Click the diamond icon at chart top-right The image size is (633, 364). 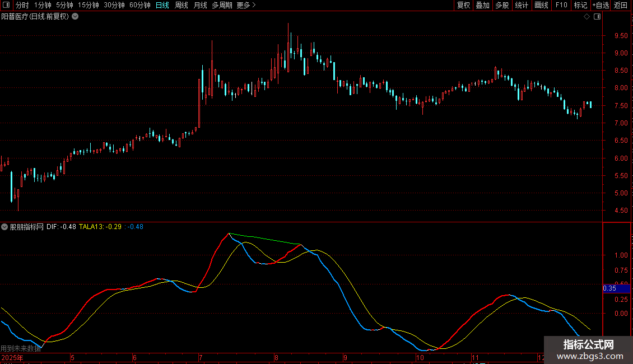pyautogui.click(x=587, y=17)
